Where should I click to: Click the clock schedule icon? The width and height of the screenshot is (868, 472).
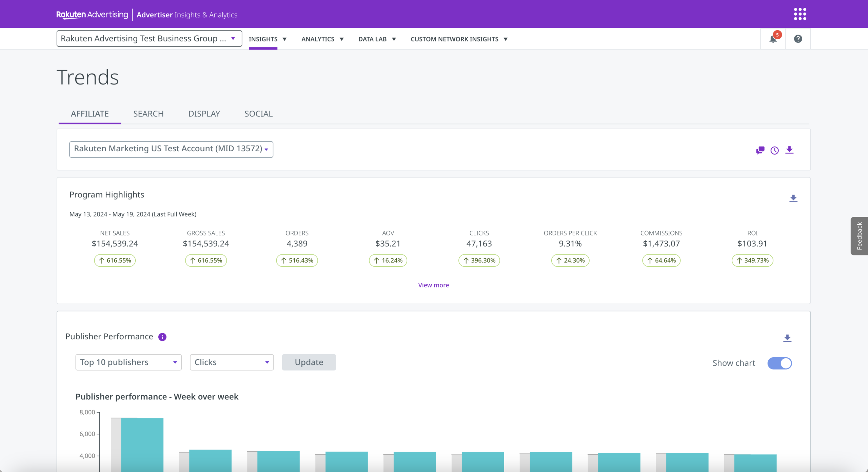click(775, 150)
